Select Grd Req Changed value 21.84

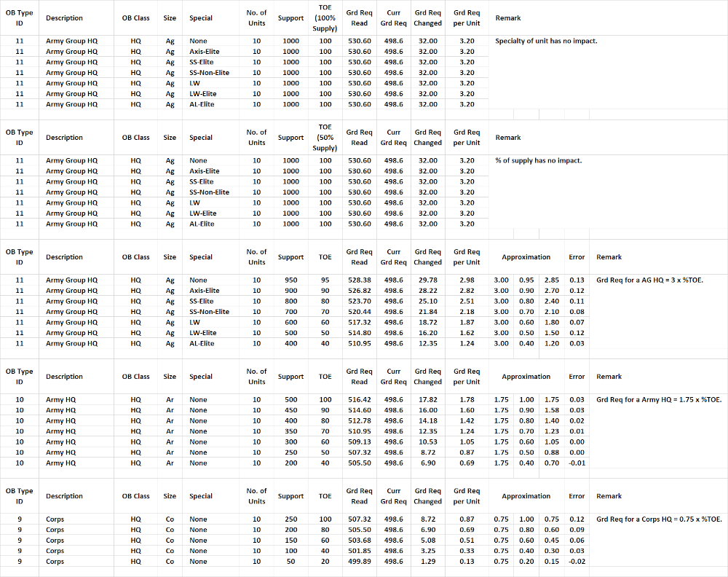pos(427,312)
